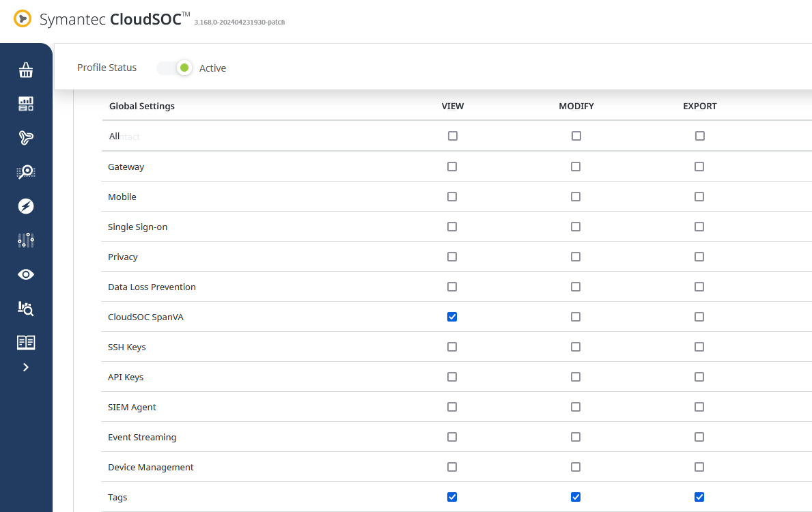The width and height of the screenshot is (812, 512).
Task: Open the dashboard chart icon in sidebar
Action: (26, 104)
